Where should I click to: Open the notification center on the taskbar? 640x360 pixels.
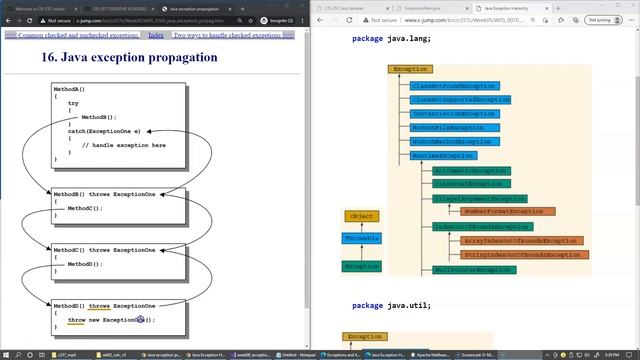tap(629, 355)
